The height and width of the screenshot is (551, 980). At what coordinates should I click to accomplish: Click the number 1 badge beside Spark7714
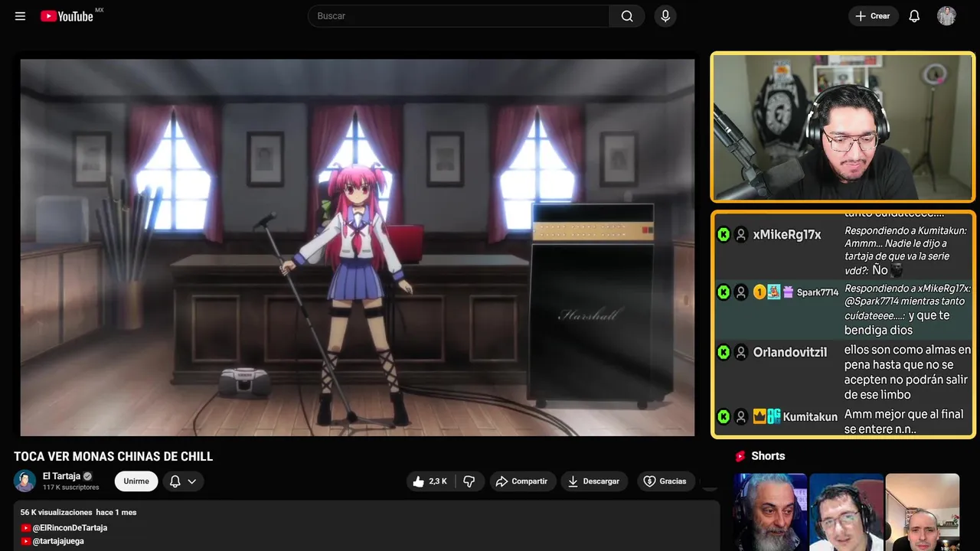pyautogui.click(x=759, y=292)
